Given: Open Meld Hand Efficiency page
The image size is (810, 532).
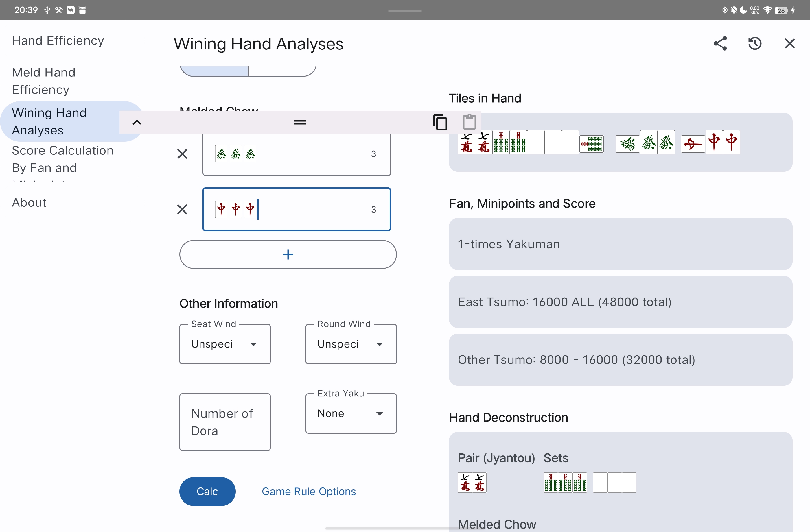Looking at the screenshot, I should pos(44,81).
